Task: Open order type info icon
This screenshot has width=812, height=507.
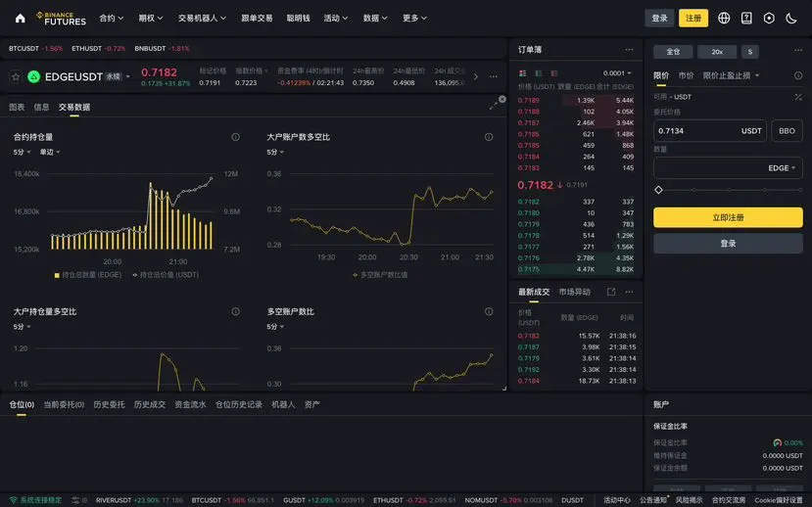Action: coord(798,75)
